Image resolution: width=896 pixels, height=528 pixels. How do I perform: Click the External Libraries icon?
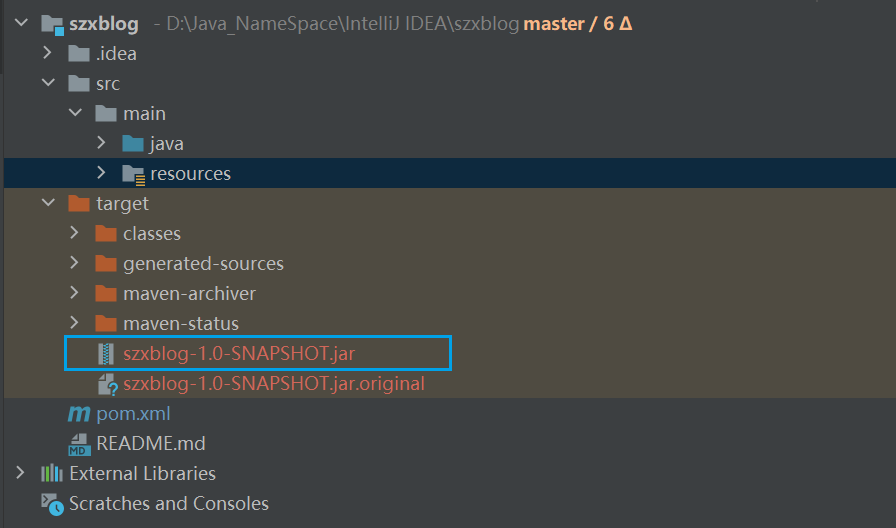point(52,473)
